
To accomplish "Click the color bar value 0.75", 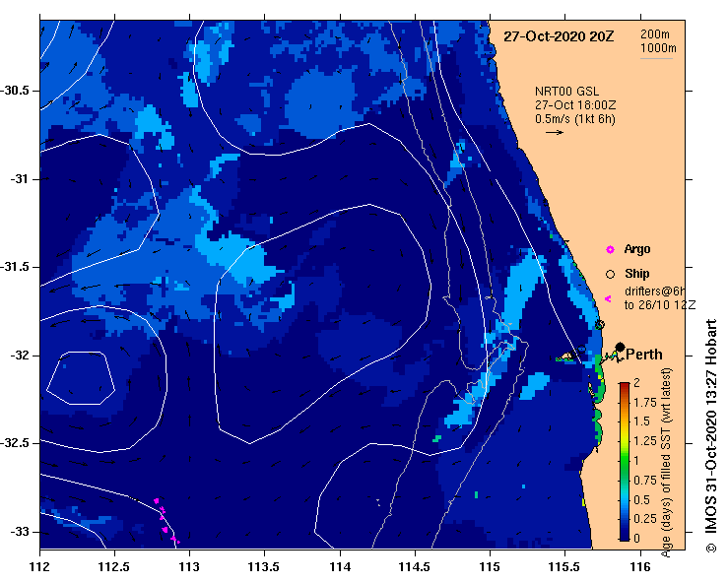I will (x=645, y=481).
